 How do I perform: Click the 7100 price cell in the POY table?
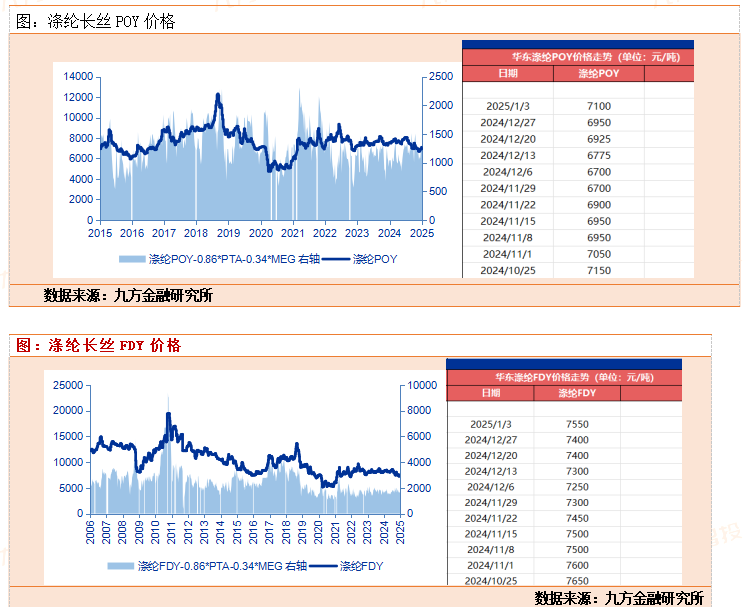599,106
